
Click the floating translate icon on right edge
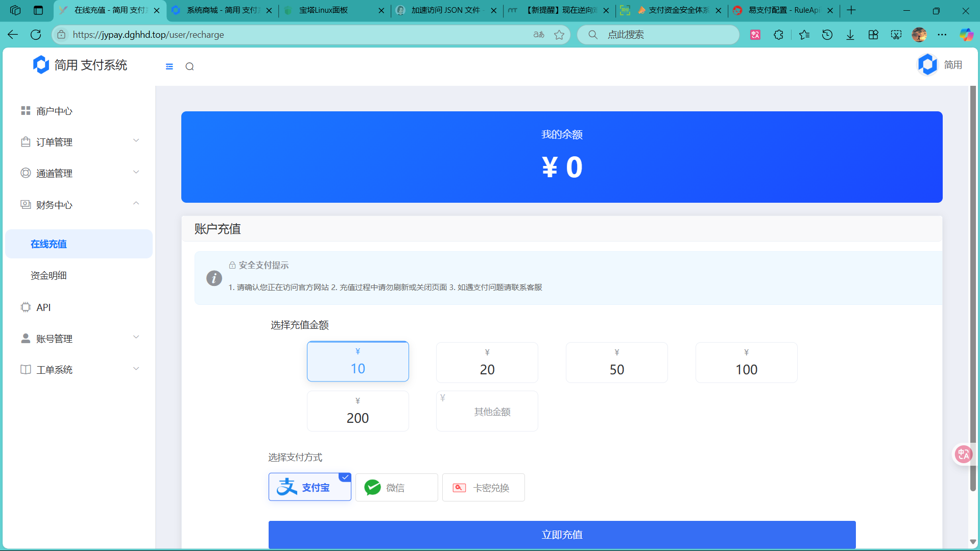coord(963,454)
